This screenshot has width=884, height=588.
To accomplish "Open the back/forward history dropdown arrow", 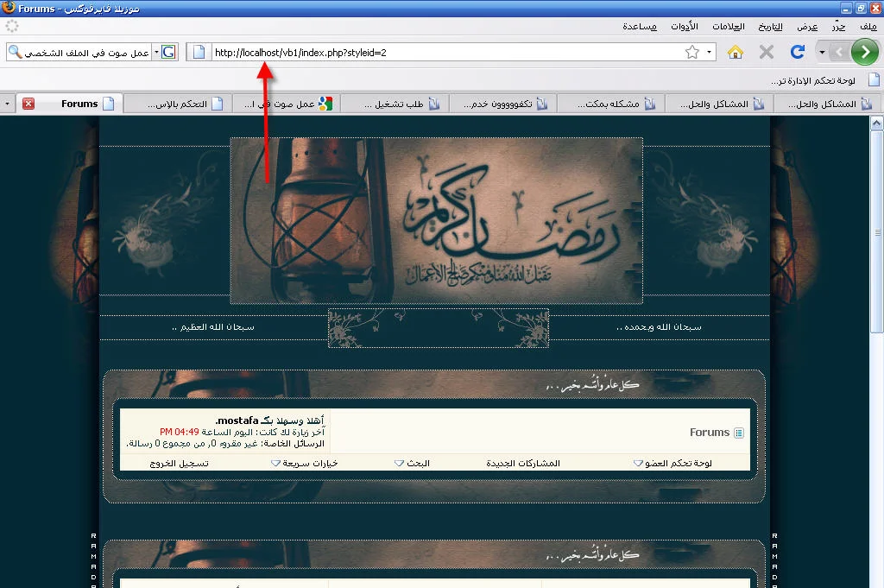I will tap(822, 53).
